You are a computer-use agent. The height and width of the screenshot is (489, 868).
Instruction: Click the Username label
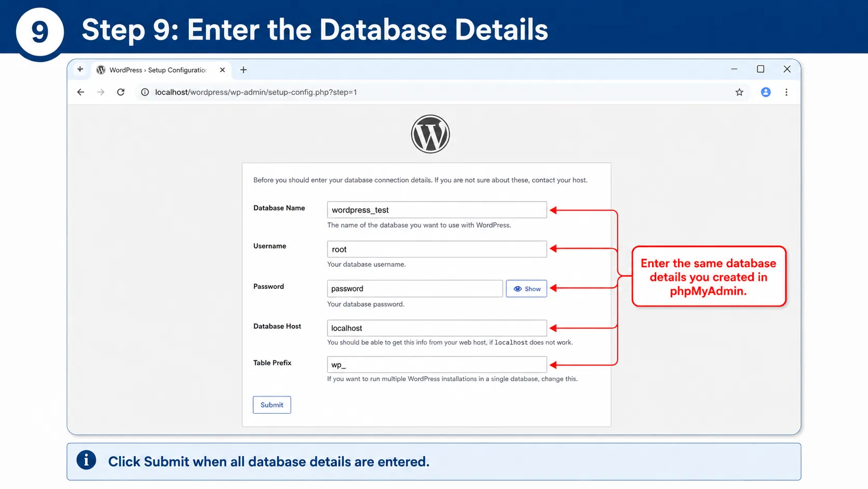(x=269, y=246)
